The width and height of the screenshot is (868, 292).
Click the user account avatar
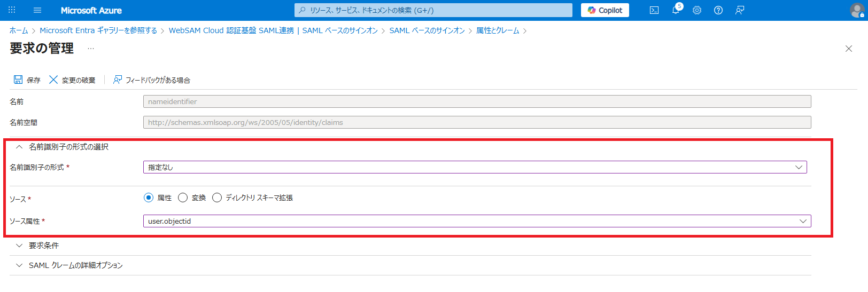857,10
